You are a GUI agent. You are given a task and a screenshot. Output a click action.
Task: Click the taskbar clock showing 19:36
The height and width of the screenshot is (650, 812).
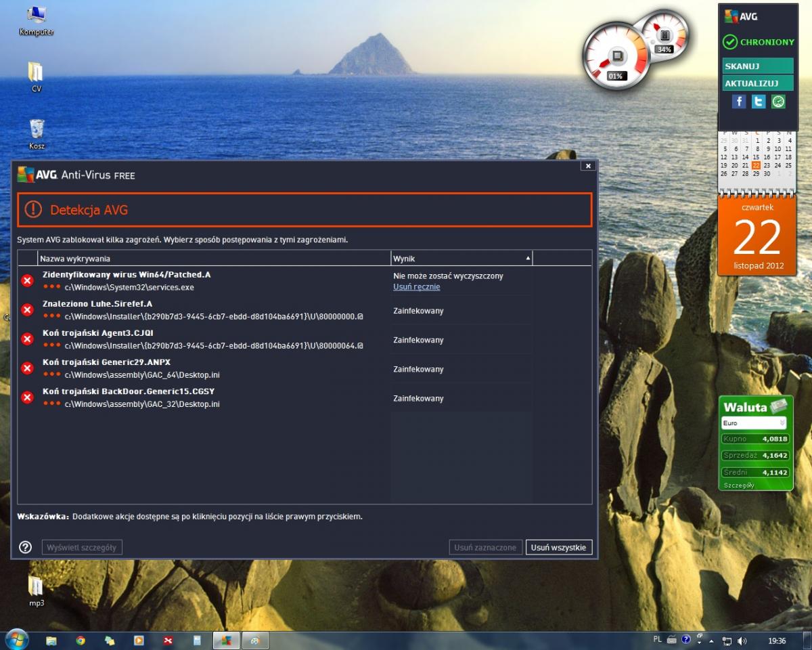pyautogui.click(x=777, y=641)
